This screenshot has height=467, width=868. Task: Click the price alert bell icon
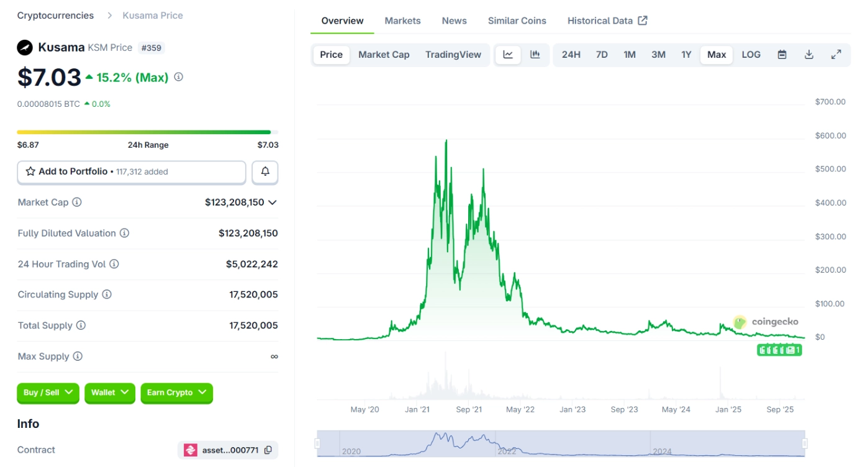point(265,172)
